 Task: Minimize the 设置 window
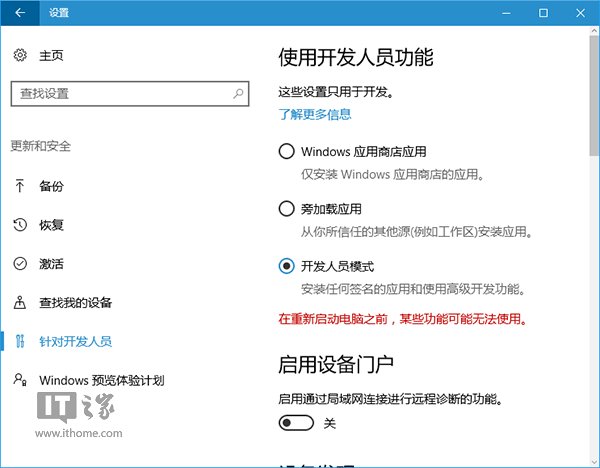point(506,13)
